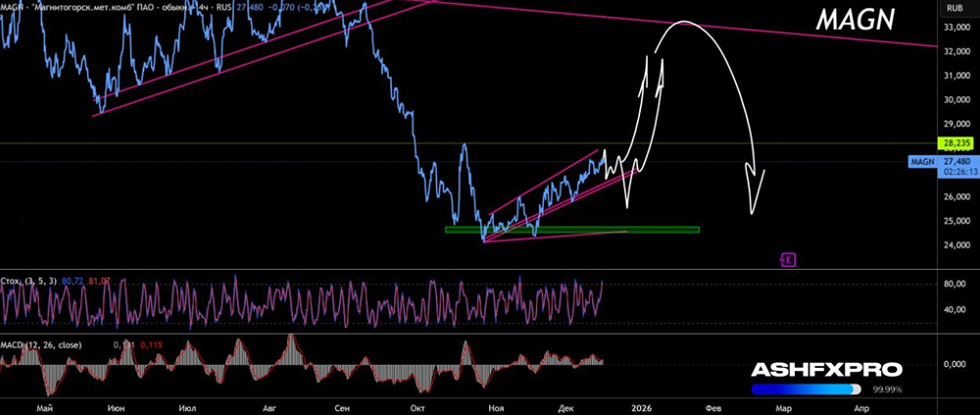Click the purple E earnings marker
Screen dimensions: 980x415
click(788, 260)
